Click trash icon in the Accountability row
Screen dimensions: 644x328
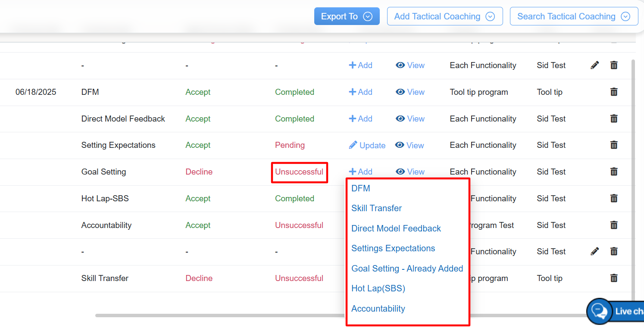click(x=614, y=225)
